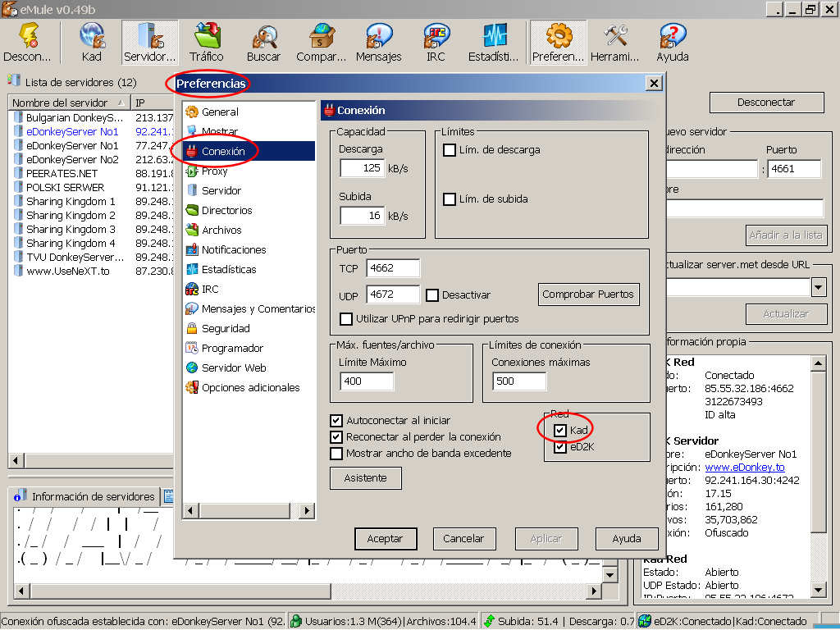Click the Tráfico transfers toolbar icon

click(207, 43)
